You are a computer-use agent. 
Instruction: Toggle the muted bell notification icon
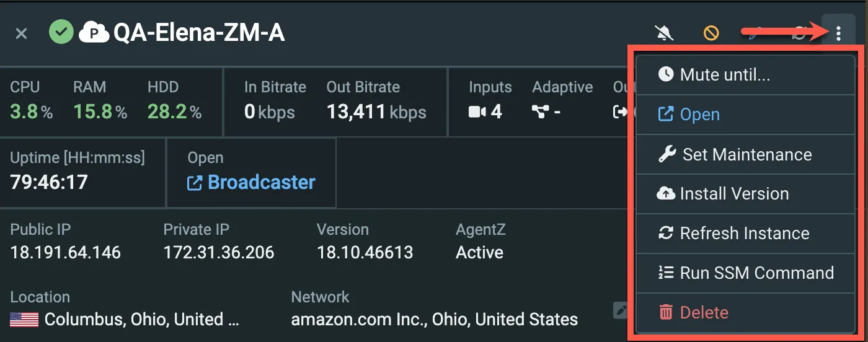pos(665,33)
